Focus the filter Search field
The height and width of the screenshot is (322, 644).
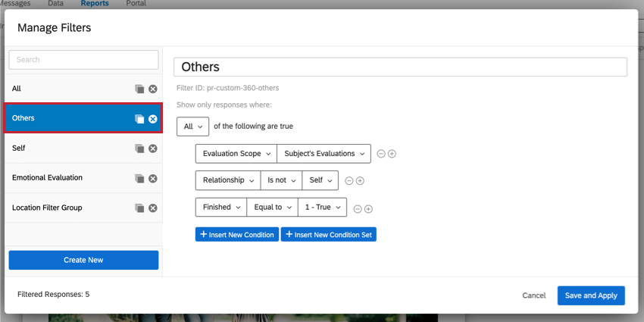83,60
